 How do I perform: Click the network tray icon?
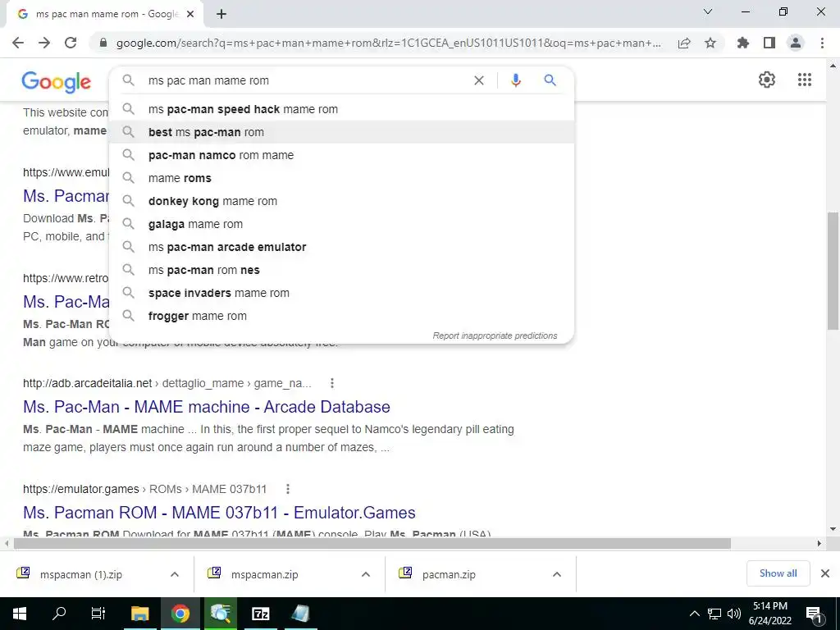714,614
